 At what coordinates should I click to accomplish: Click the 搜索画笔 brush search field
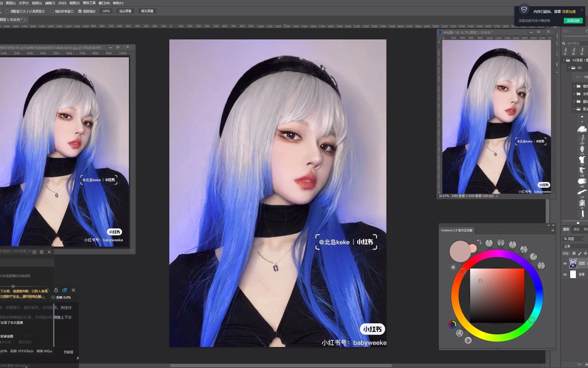tap(576, 43)
